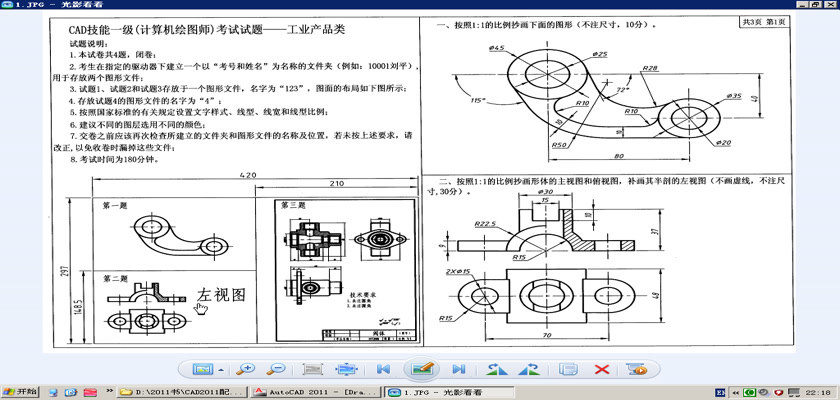
Task: Switch to the D:\2011书 folder taskbar window
Action: tap(183, 393)
